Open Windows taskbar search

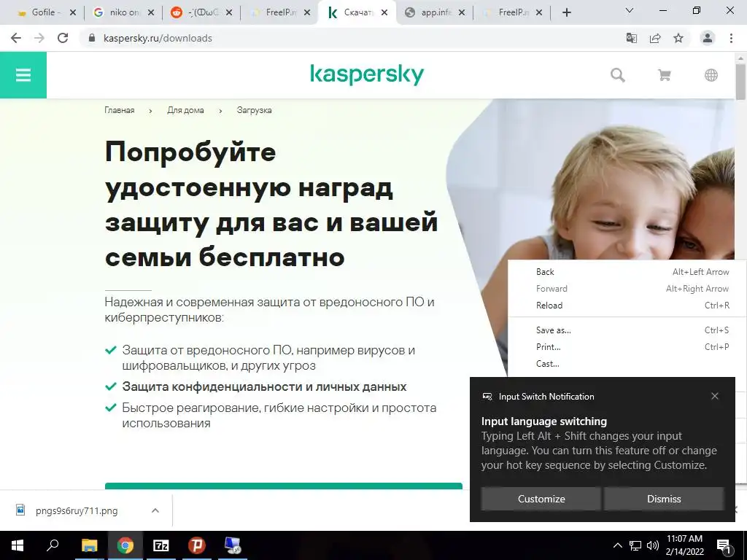click(x=53, y=545)
